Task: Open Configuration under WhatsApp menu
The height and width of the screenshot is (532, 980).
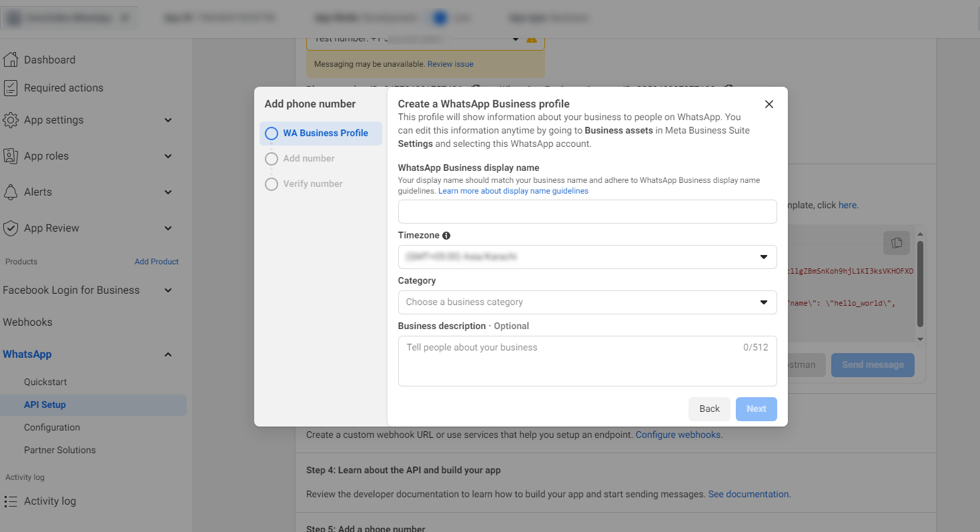Action: [52, 428]
